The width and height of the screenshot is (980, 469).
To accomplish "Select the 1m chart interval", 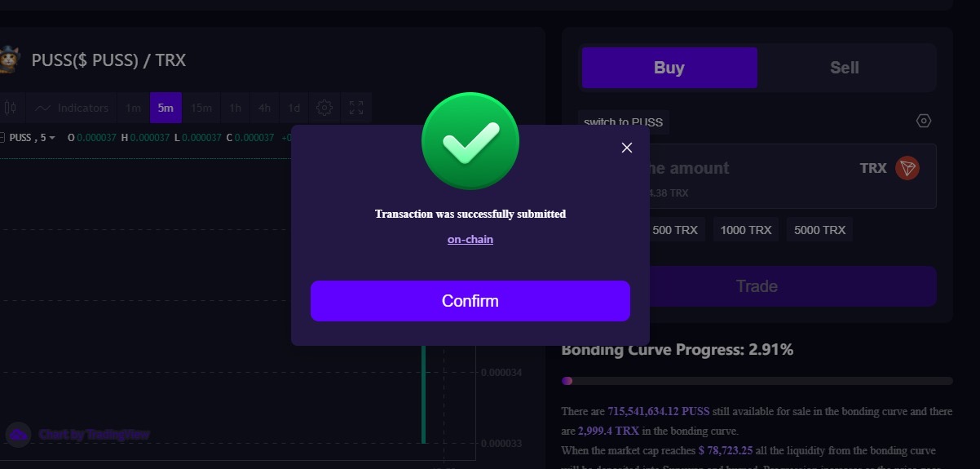I will pyautogui.click(x=133, y=108).
